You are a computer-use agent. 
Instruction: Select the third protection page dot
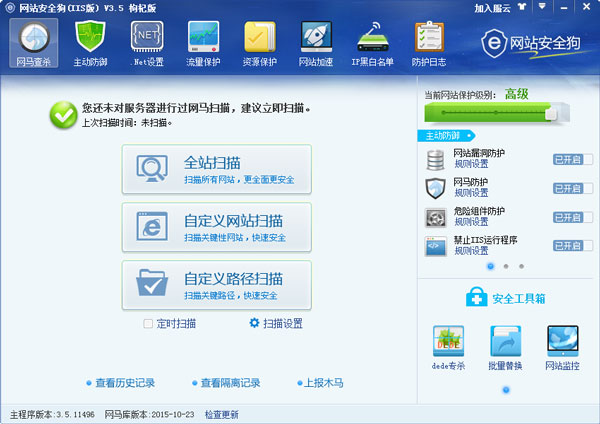pos(521,266)
